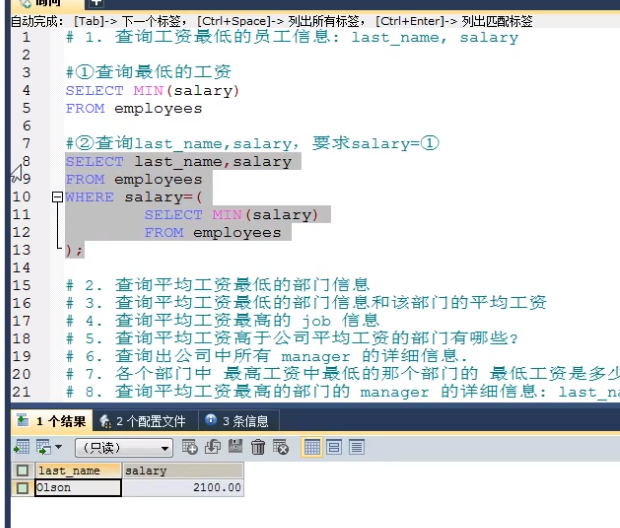Click the line 21 comment about 平均工资最高的部门的 manager
The height and width of the screenshot is (528, 620).
click(x=343, y=392)
